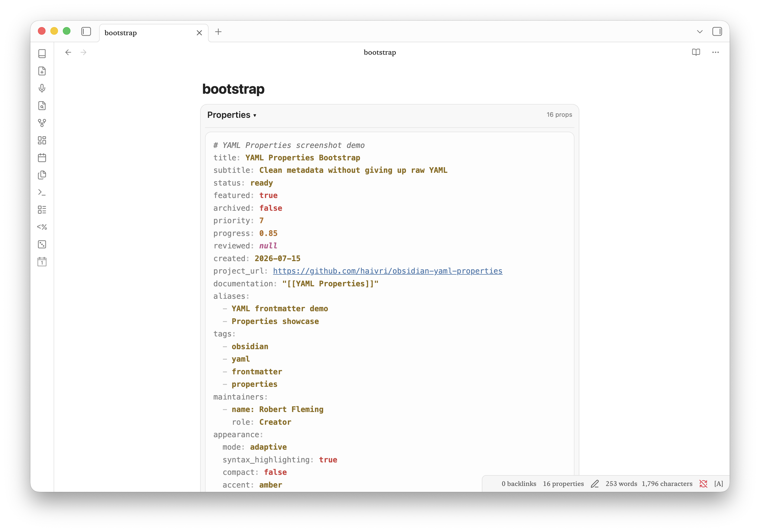Screen dimensions: 760x532
Task: Open the canvas grid icon
Action: click(x=42, y=140)
